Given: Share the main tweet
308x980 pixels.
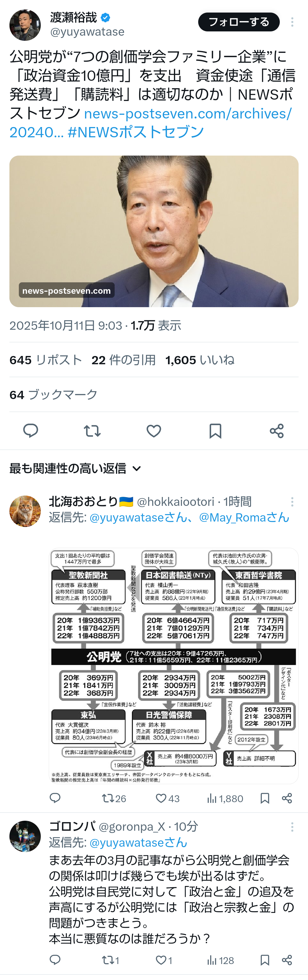Looking at the screenshot, I should click(277, 431).
